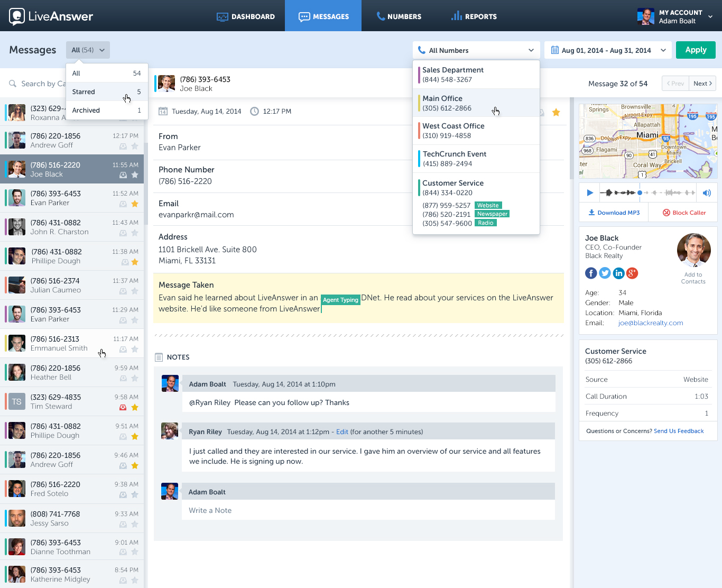
Task: Click the archive icon on Tim Steward's message
Action: (123, 407)
